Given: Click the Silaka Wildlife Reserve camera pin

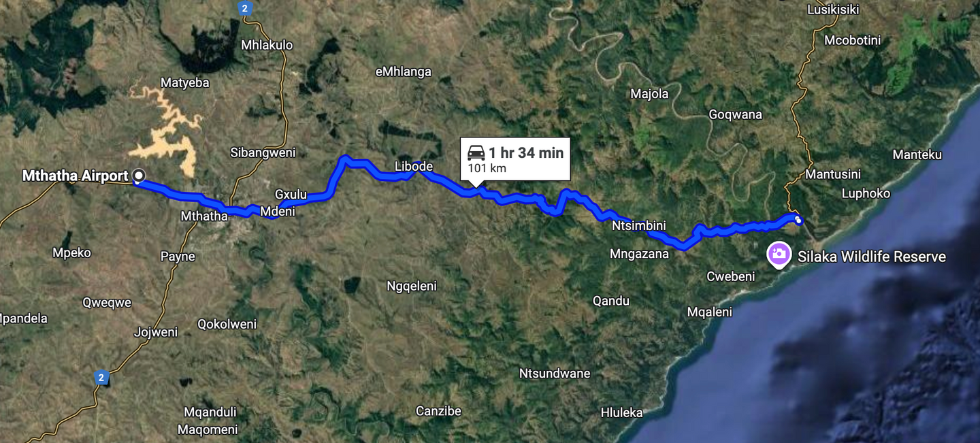Looking at the screenshot, I should click(779, 255).
